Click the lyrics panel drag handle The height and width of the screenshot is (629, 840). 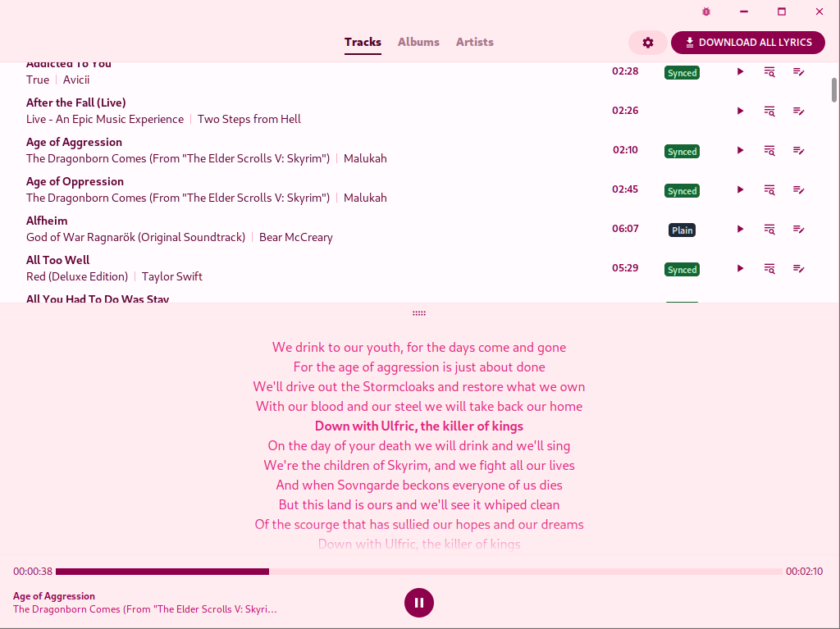[419, 312]
